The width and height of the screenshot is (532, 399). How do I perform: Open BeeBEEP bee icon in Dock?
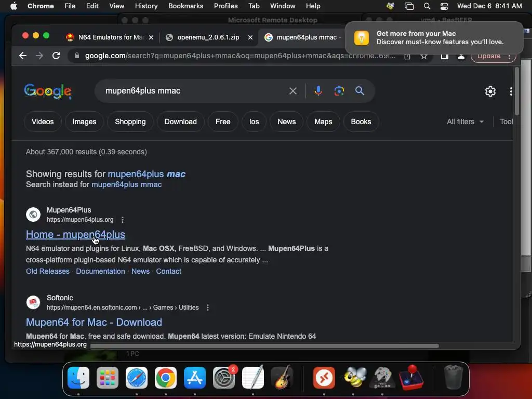coord(353,378)
